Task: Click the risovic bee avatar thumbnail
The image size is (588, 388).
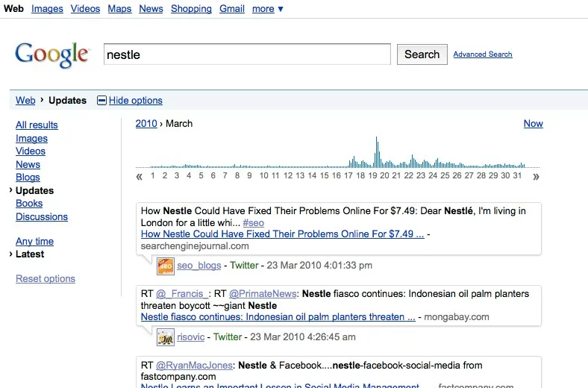Action: click(x=166, y=337)
